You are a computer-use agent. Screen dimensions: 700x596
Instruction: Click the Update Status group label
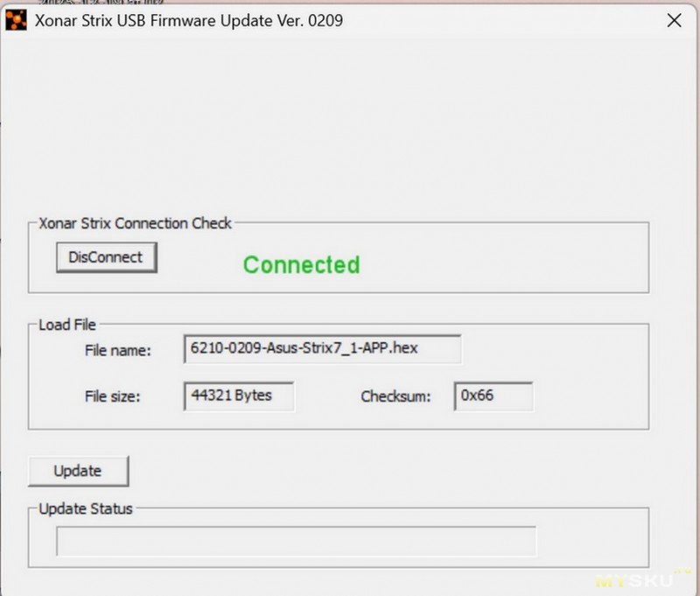click(86, 508)
